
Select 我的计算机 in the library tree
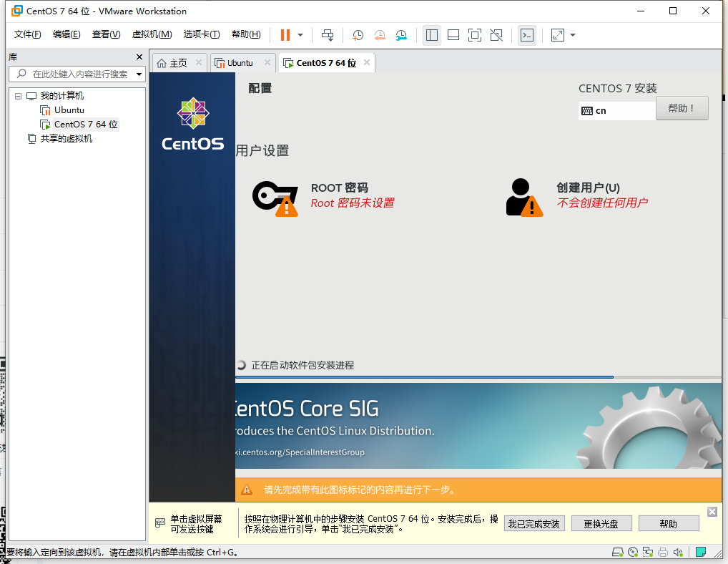[x=62, y=96]
